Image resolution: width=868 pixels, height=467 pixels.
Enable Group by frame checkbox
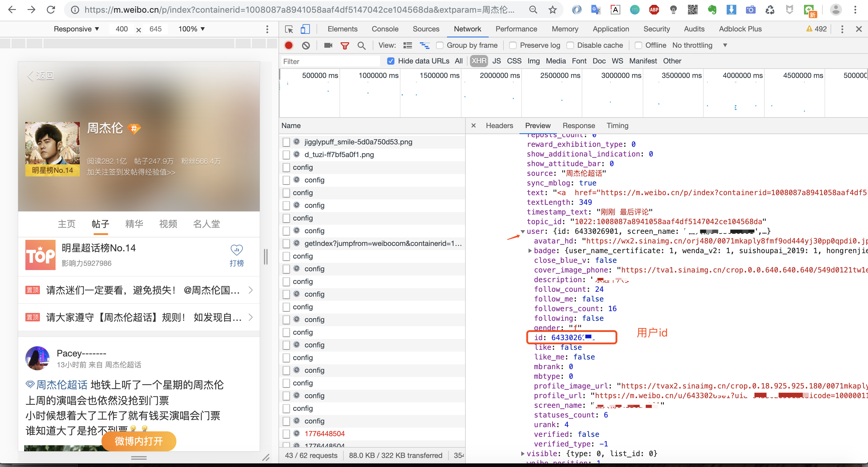[439, 46]
